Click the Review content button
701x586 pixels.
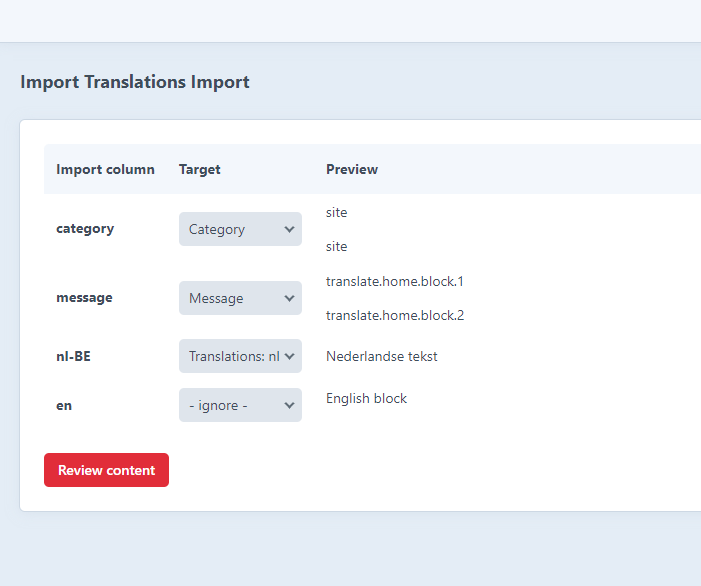pyautogui.click(x=106, y=470)
